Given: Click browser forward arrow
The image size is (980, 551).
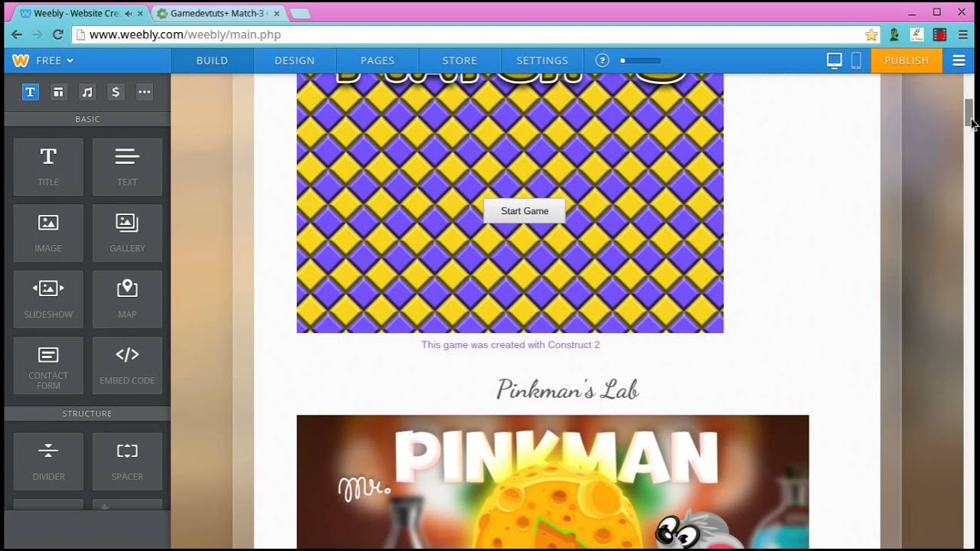Looking at the screenshot, I should (x=37, y=34).
